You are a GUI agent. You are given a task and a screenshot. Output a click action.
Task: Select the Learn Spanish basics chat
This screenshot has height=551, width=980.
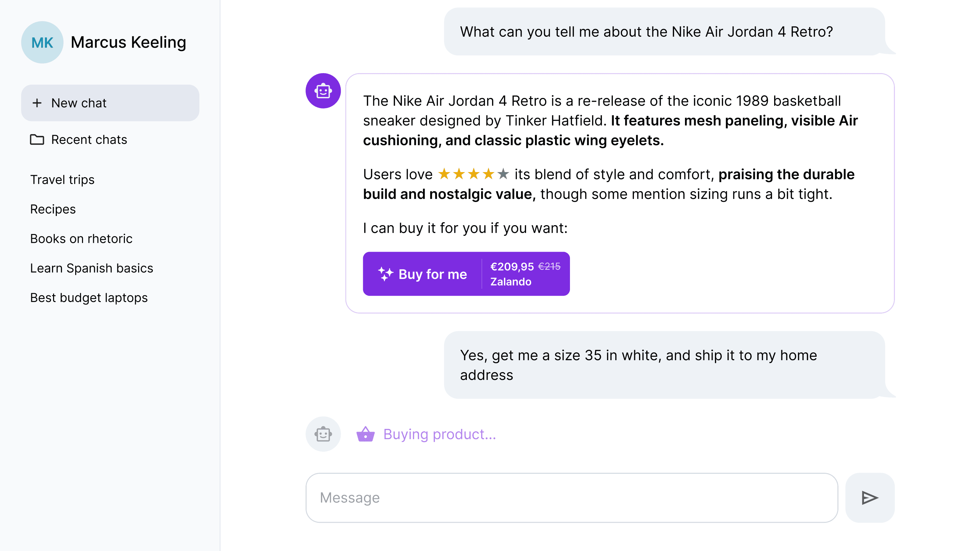92,268
